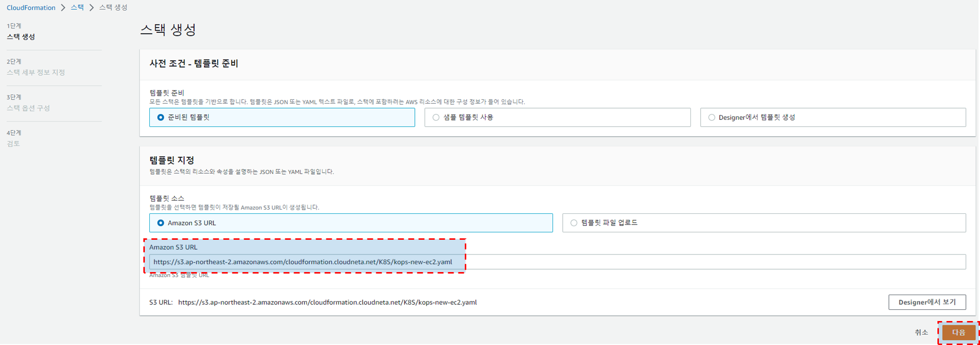The image size is (980, 345).
Task: Click the CloudFormation breadcrumb link
Action: 31,8
